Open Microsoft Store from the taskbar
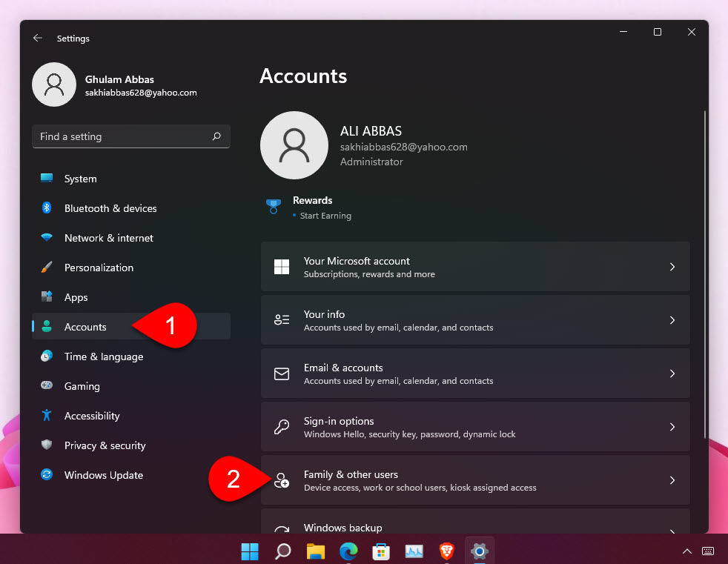Screen dimensions: 728x564 [381, 551]
